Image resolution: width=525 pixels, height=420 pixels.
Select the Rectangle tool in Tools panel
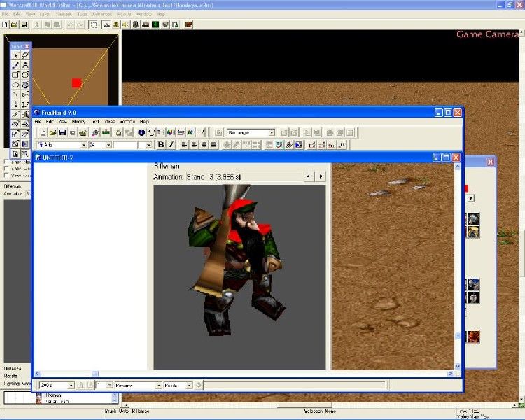[x=15, y=75]
